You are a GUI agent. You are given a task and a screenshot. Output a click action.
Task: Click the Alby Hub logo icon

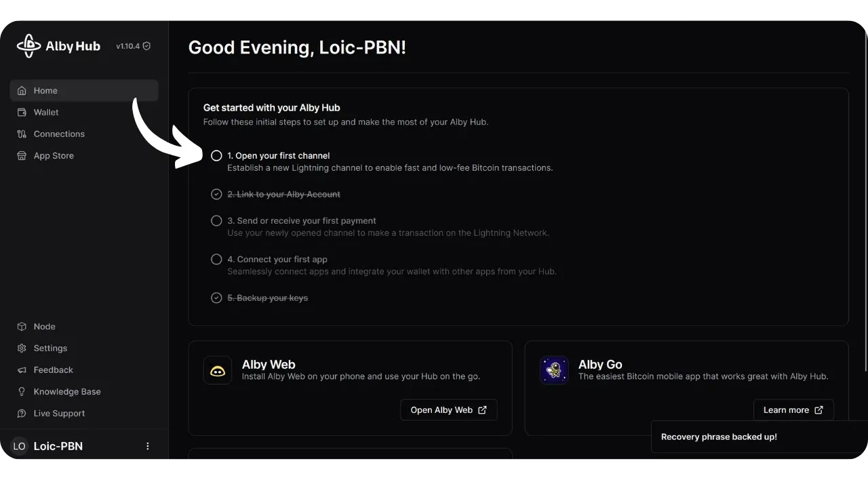click(x=28, y=46)
